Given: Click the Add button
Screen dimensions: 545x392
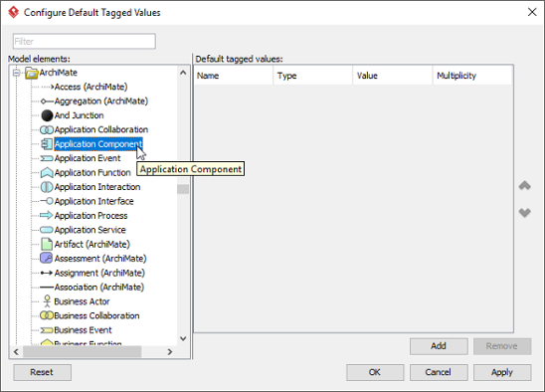Looking at the screenshot, I should [x=439, y=346].
